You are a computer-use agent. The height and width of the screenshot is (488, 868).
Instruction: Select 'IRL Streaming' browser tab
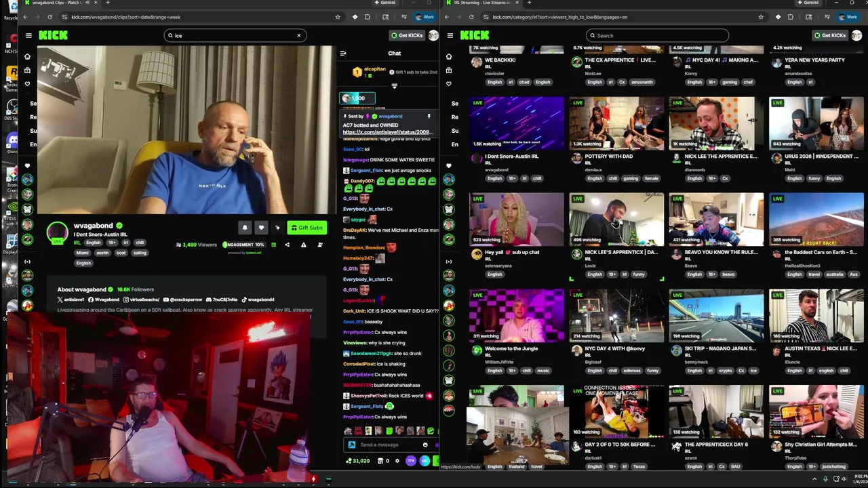coord(481,3)
